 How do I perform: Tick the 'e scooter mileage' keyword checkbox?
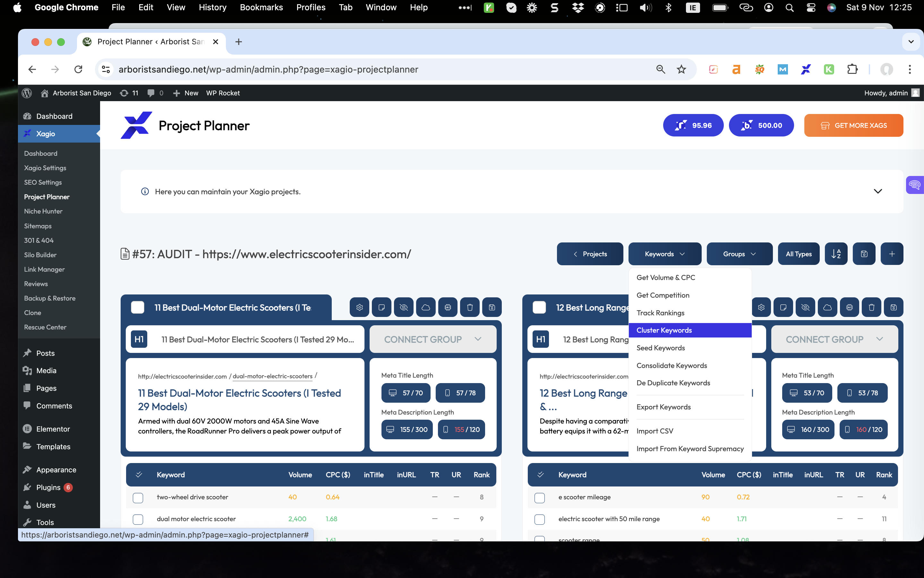540,498
